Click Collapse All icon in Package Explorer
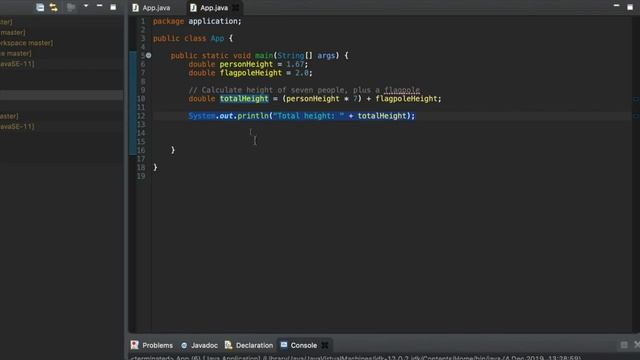Viewport: 640px width, 360px height. [x=40, y=7]
